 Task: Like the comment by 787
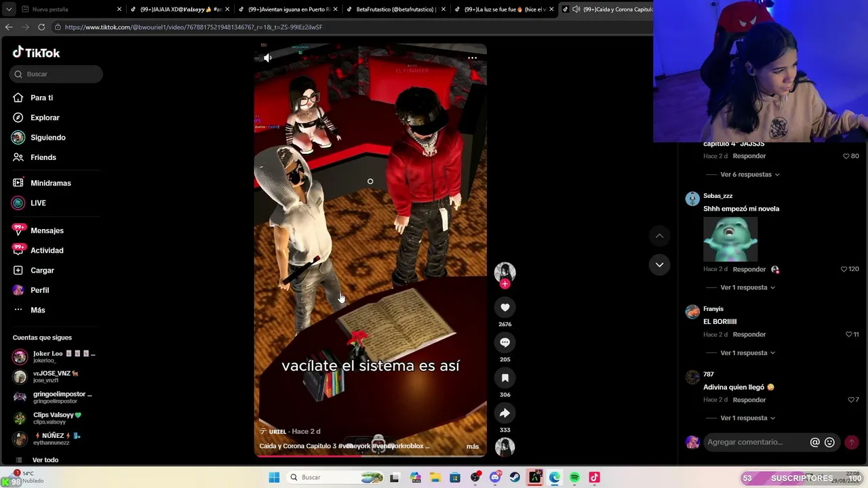coord(851,400)
